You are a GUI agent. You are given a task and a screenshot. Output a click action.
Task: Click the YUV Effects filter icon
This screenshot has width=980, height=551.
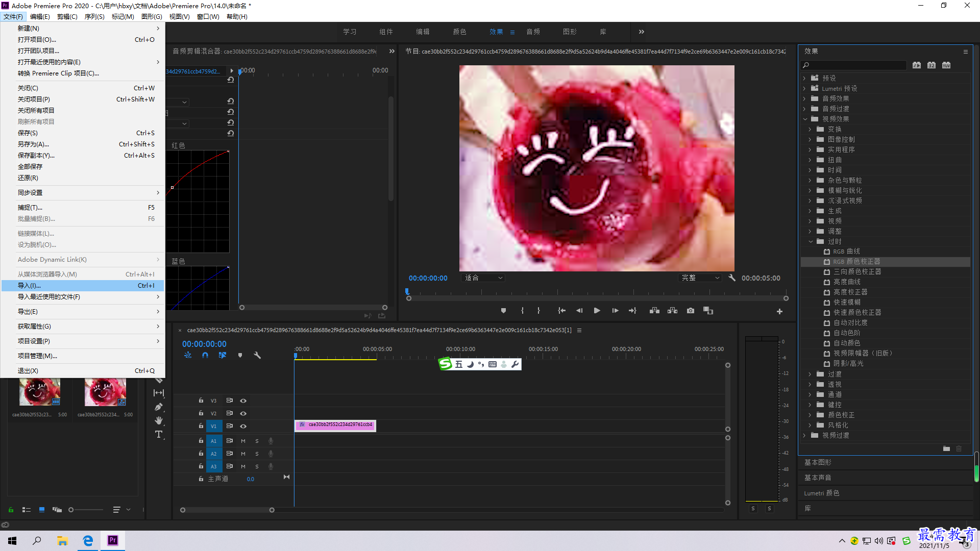946,65
